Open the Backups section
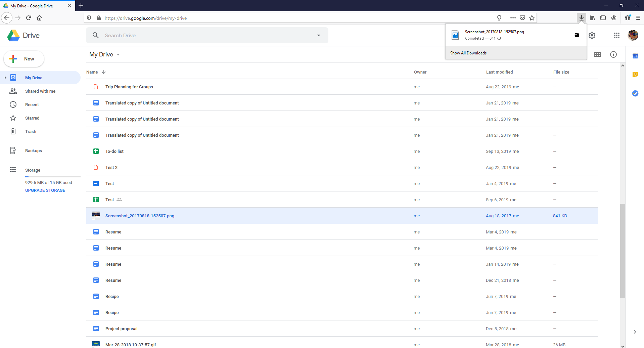 click(33, 150)
